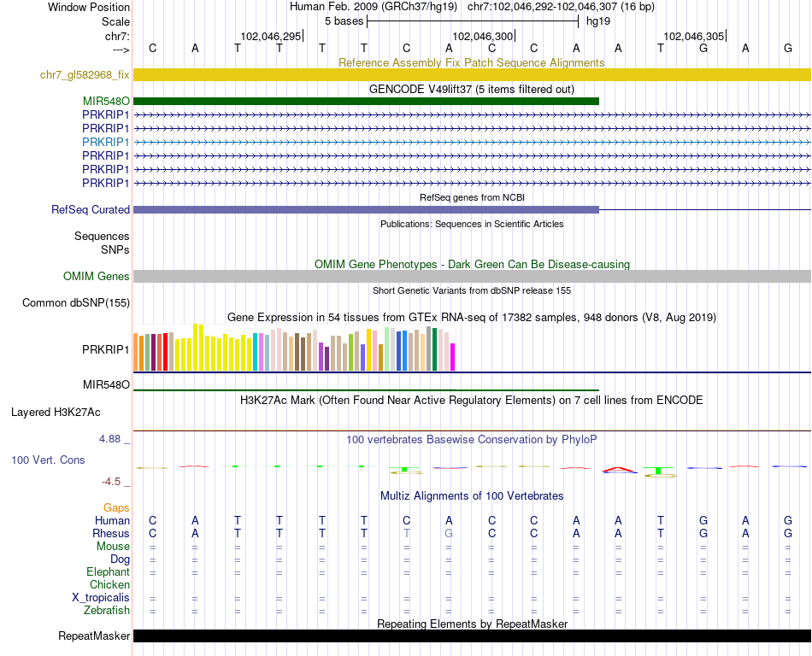Viewport: 812px width, 656px height.
Task: Click the purple RefSeq Curated exon bar
Action: 366,209
